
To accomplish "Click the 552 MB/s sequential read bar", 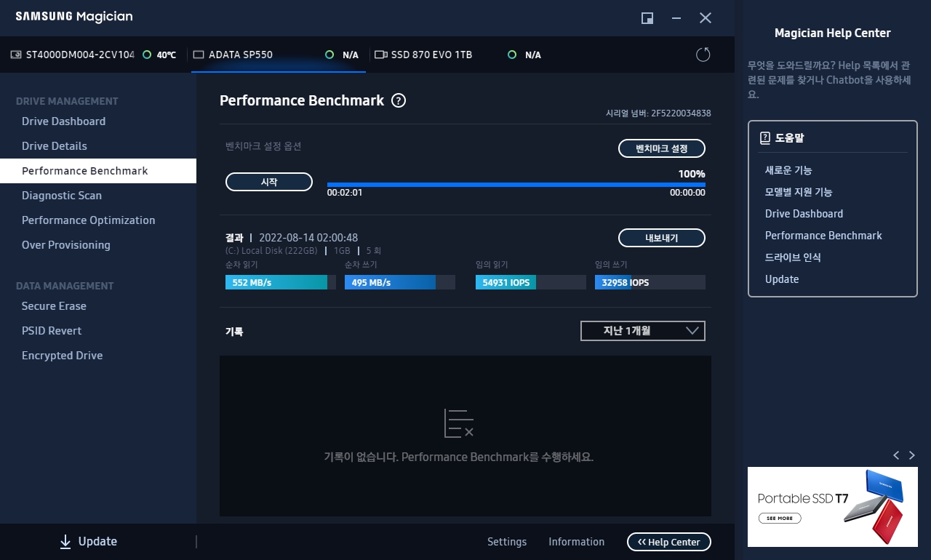I will (x=281, y=282).
